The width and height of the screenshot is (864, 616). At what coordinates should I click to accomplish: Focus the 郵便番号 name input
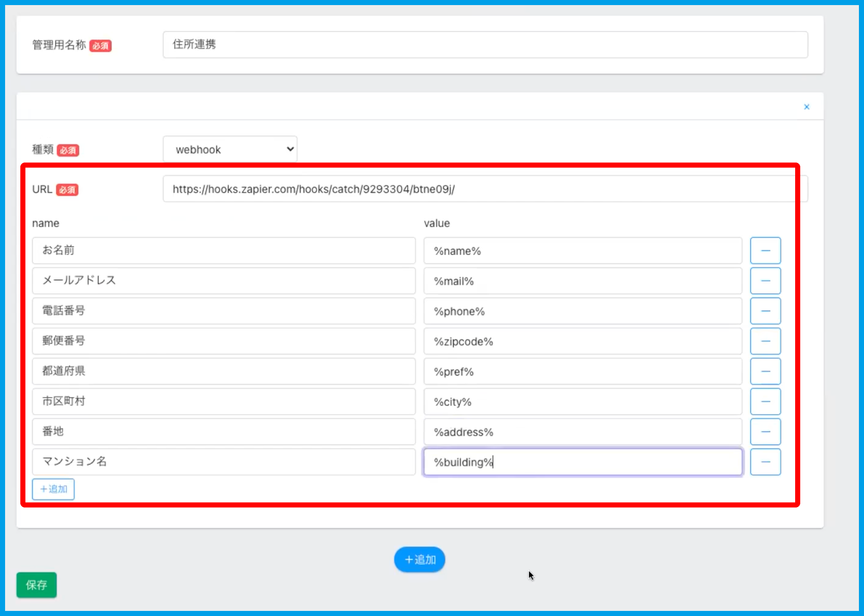[x=224, y=341]
